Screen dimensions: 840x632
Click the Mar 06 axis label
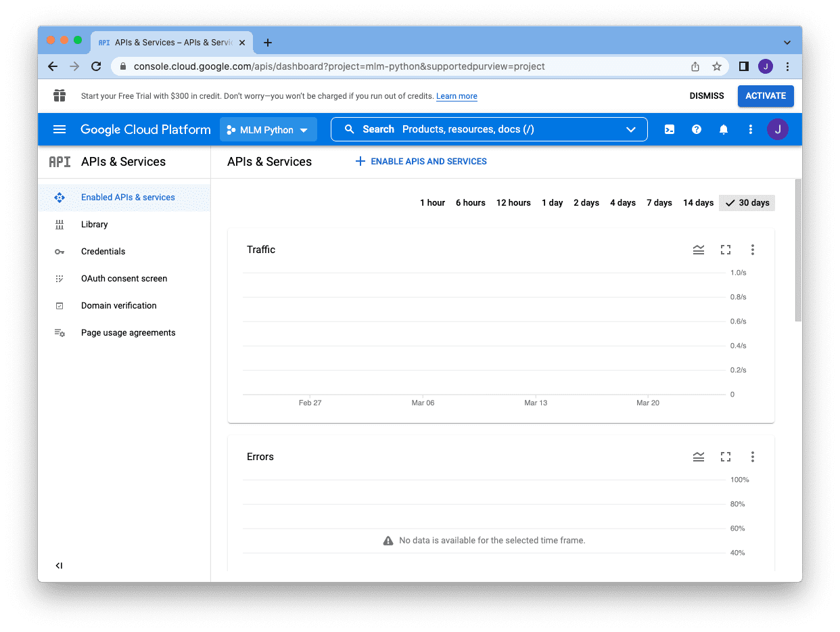tap(423, 403)
